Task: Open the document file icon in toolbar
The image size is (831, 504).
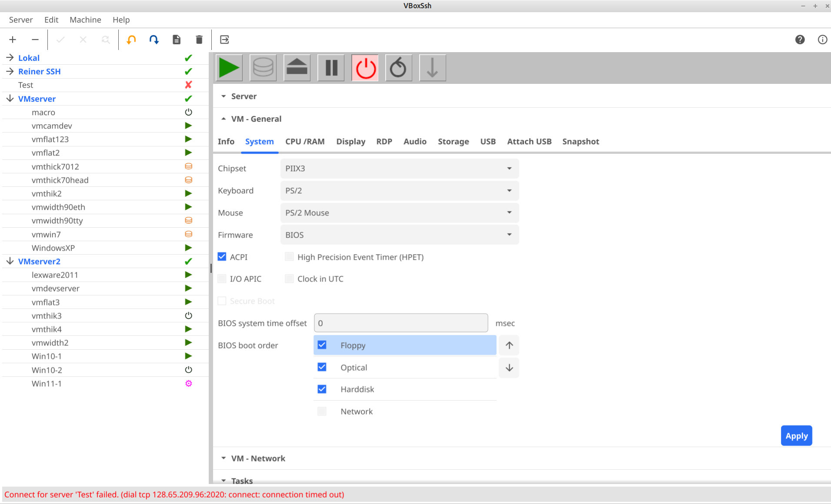Action: click(177, 40)
